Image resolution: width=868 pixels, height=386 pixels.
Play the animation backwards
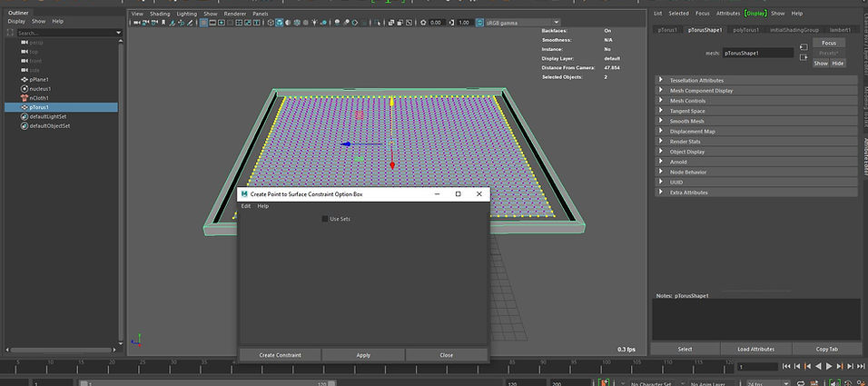click(x=818, y=367)
